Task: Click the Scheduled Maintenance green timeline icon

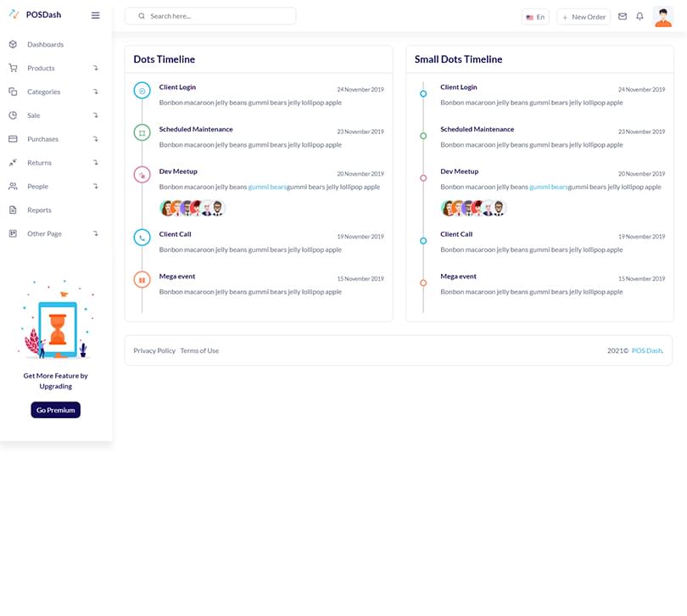Action: (142, 132)
